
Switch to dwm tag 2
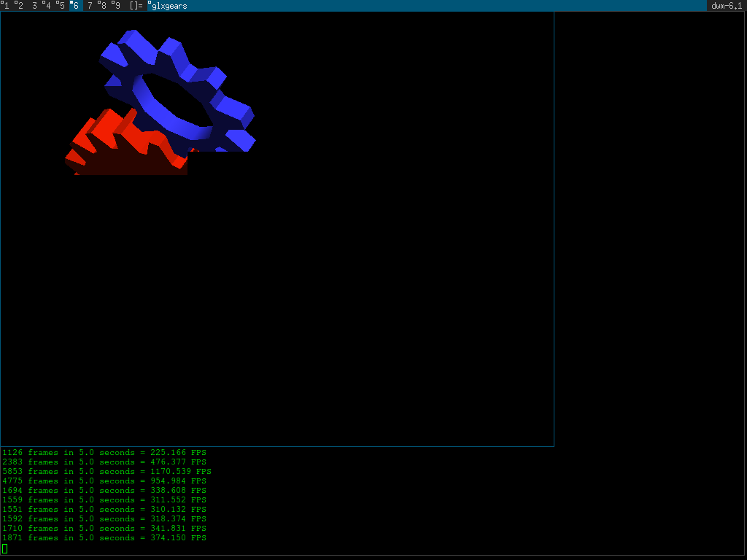click(x=19, y=6)
